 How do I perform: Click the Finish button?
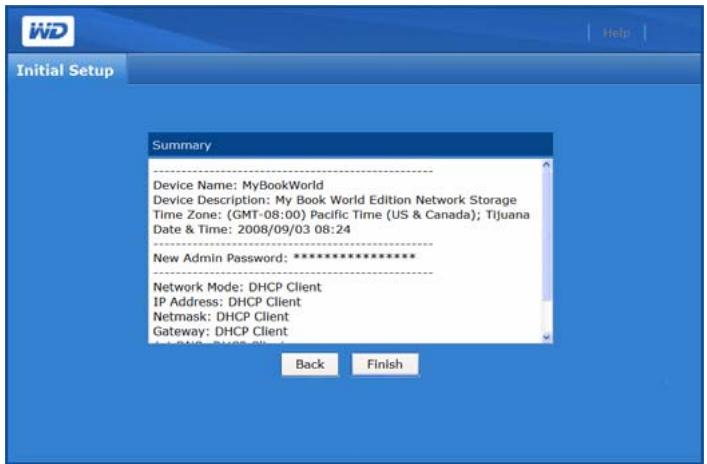coord(385,364)
